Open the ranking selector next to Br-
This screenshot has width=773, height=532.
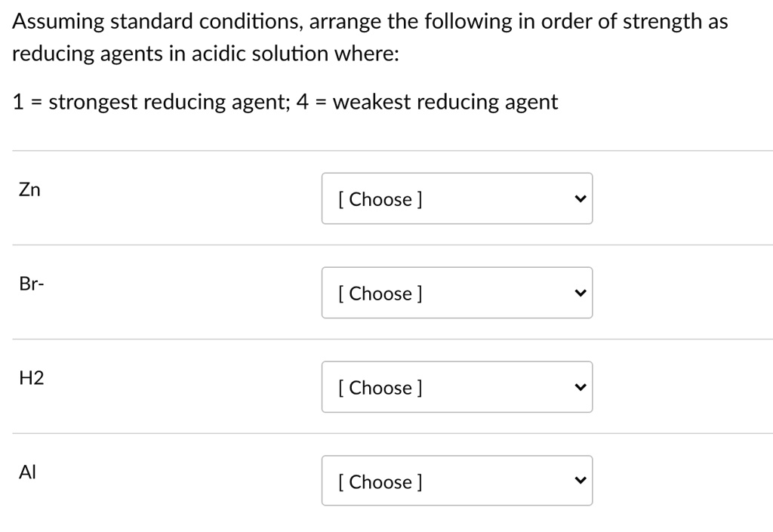pos(457,292)
